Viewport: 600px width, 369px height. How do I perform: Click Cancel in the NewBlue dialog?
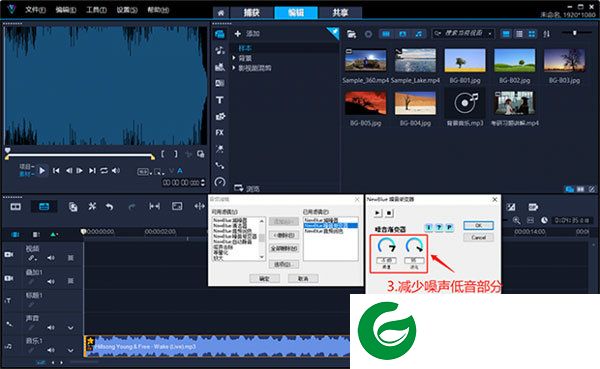tap(478, 237)
